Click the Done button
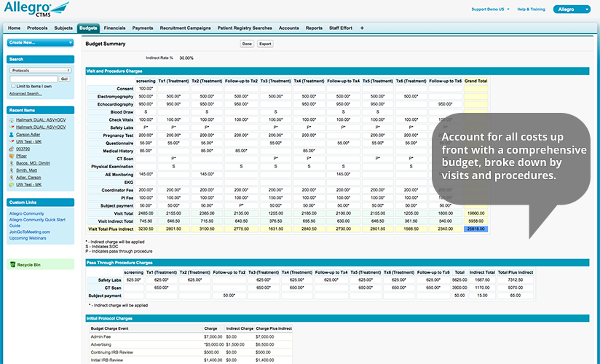 coord(247,44)
